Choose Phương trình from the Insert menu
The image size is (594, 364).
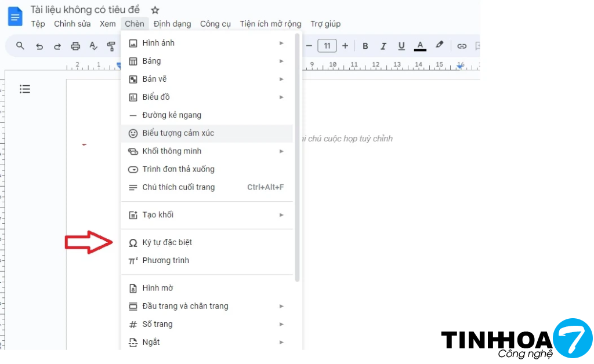coord(165,260)
